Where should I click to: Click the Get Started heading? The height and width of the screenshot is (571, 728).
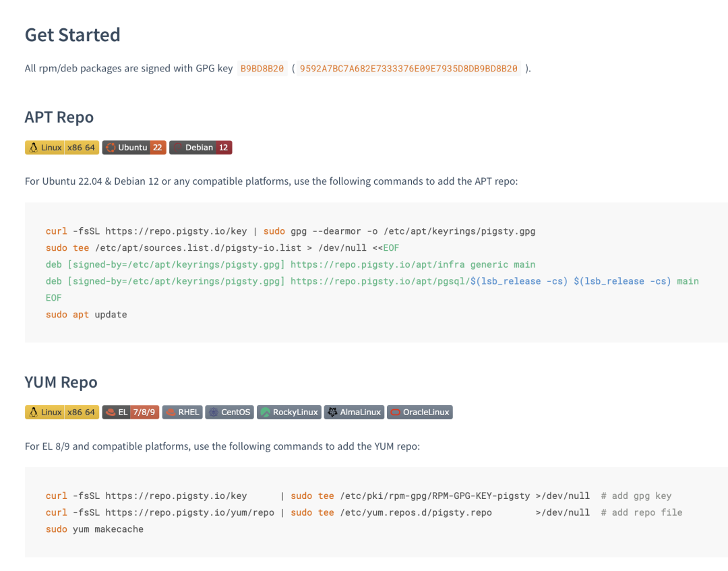pos(72,35)
